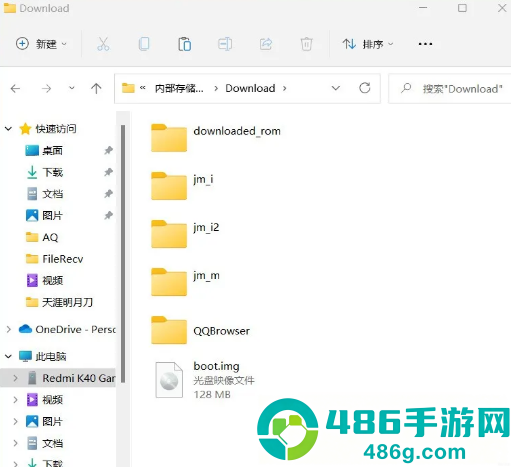Expand address bar history dropdown
The image size is (511, 467).
point(336,88)
